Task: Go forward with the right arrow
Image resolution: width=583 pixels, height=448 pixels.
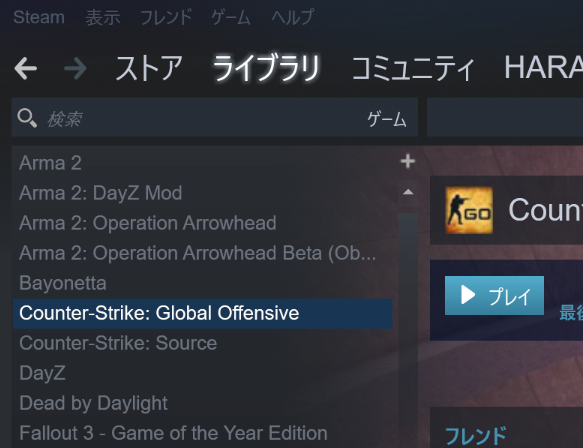Action: (x=75, y=68)
